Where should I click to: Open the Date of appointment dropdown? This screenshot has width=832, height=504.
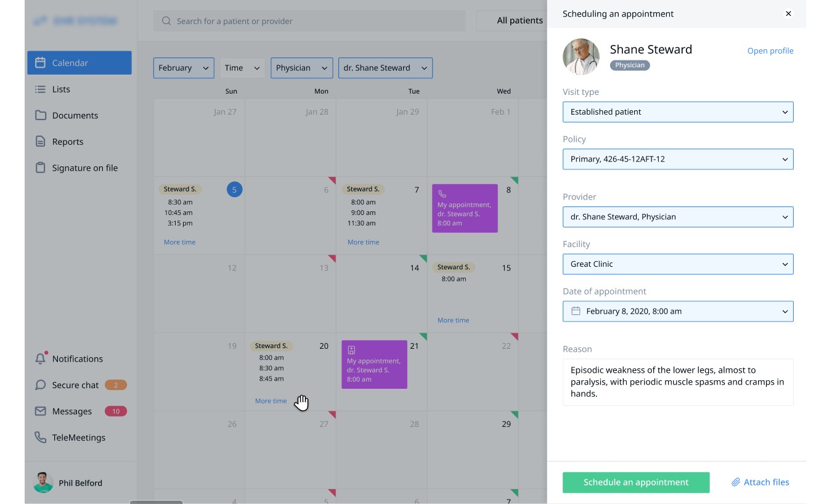[678, 311]
